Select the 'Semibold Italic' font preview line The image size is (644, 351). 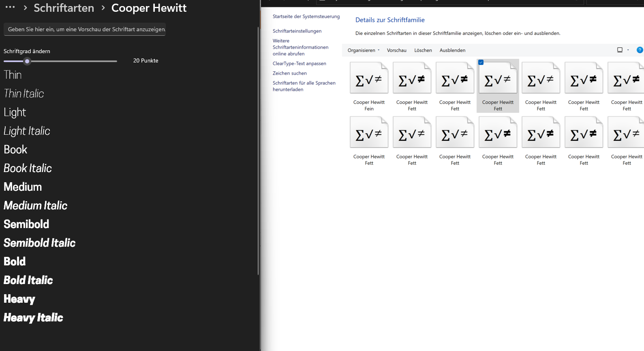[x=40, y=243]
